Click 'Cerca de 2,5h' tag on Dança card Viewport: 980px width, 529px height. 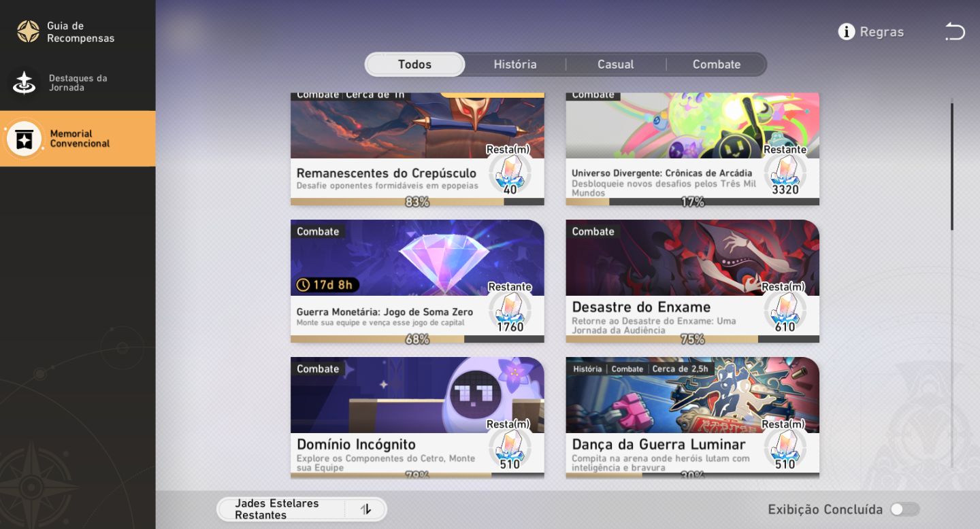pyautogui.click(x=681, y=369)
